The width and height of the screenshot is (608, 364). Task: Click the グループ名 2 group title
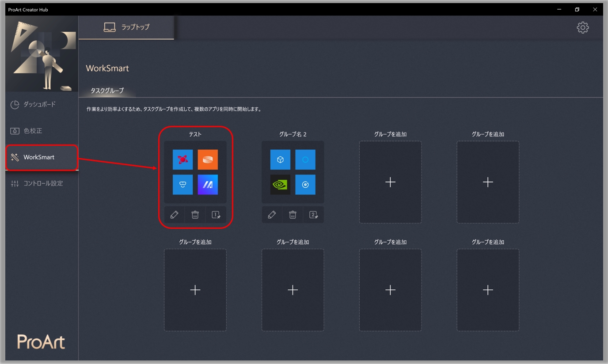coord(293,134)
